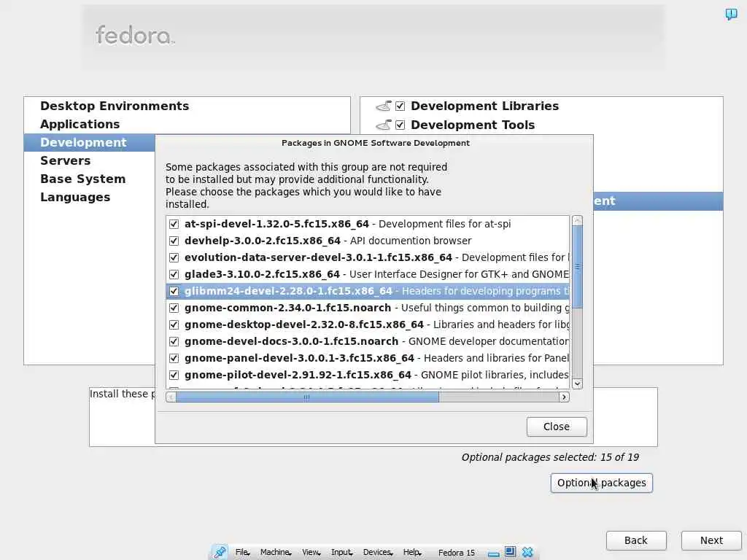
Task: Click the vertical scrollbar thumb of package list
Action: click(x=577, y=267)
